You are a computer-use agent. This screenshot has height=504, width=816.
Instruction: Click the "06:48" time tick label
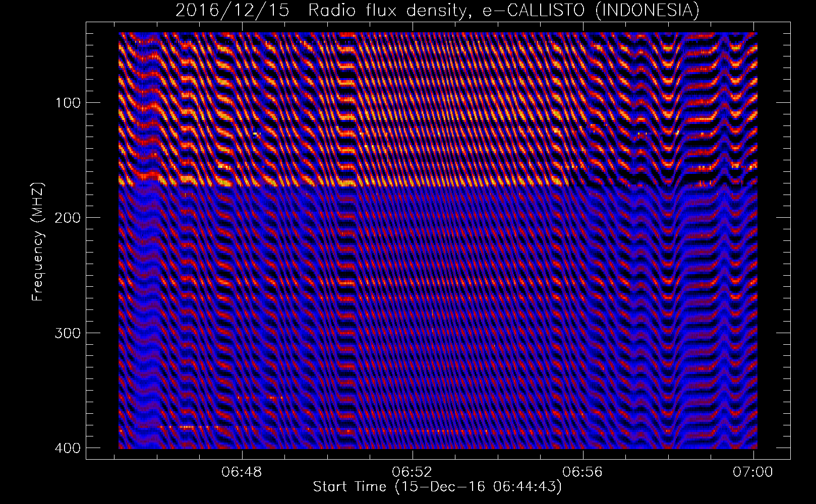point(243,472)
